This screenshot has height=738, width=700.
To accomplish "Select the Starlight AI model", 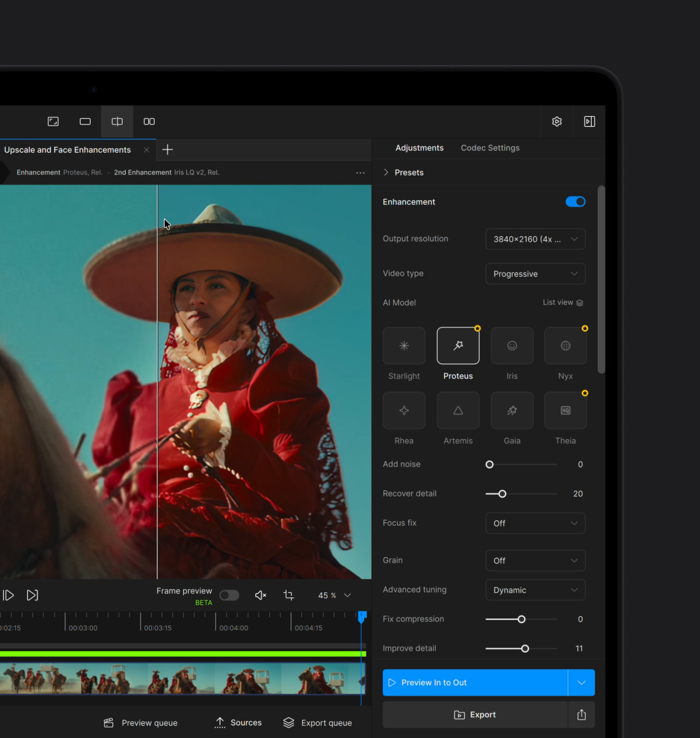I will coord(404,346).
